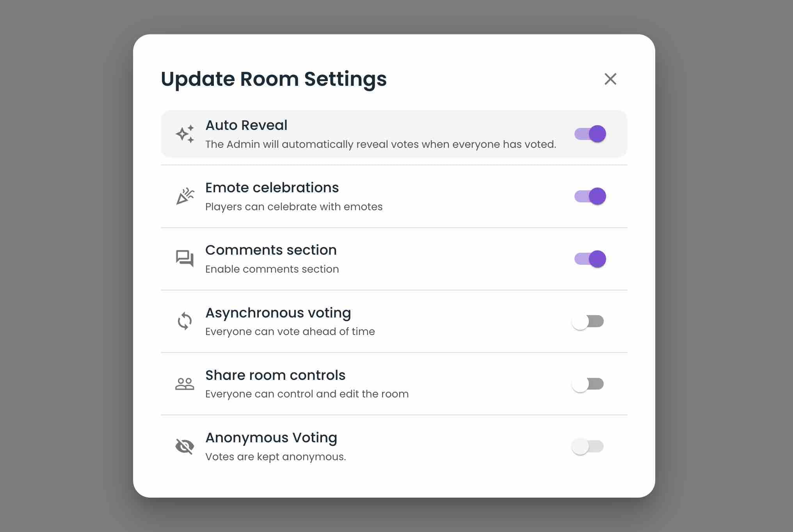Click "Votes are kept anonymous" description

276,457
